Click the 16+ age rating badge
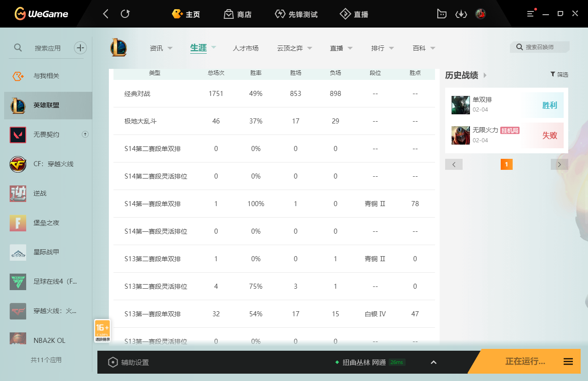This screenshot has height=381, width=588. (102, 331)
